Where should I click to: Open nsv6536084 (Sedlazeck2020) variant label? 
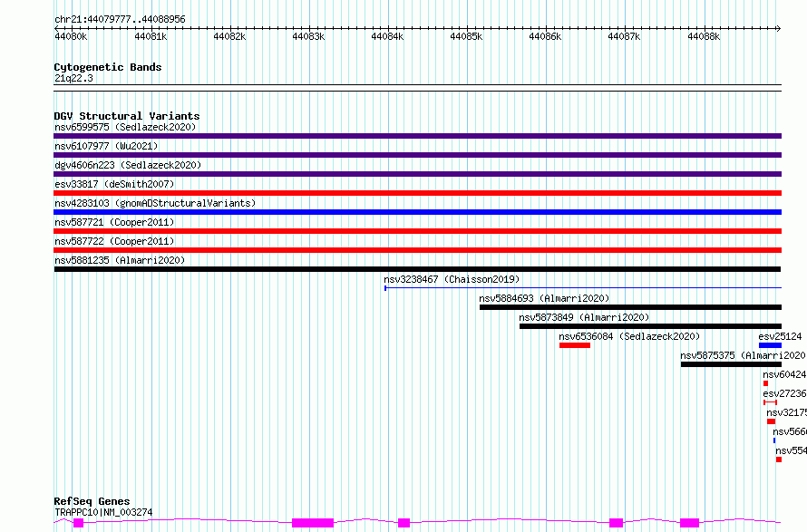[x=629, y=336]
